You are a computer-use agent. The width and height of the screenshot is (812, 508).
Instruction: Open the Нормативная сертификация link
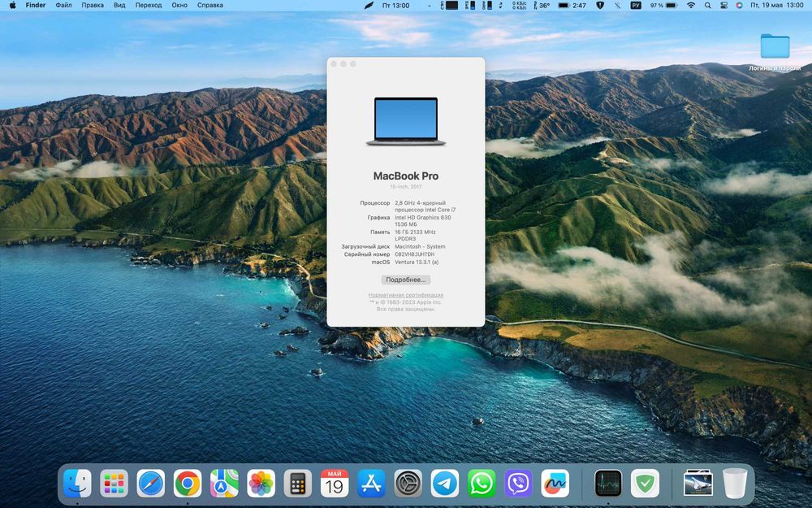405,295
